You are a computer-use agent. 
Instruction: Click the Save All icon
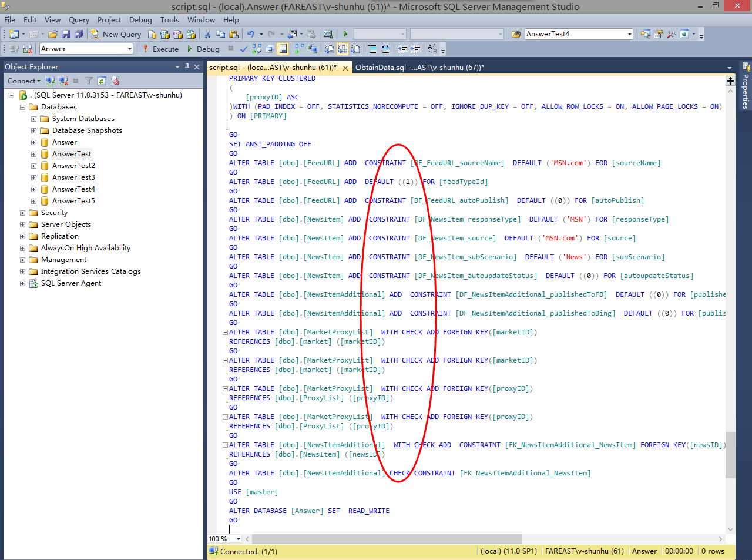[x=79, y=34]
